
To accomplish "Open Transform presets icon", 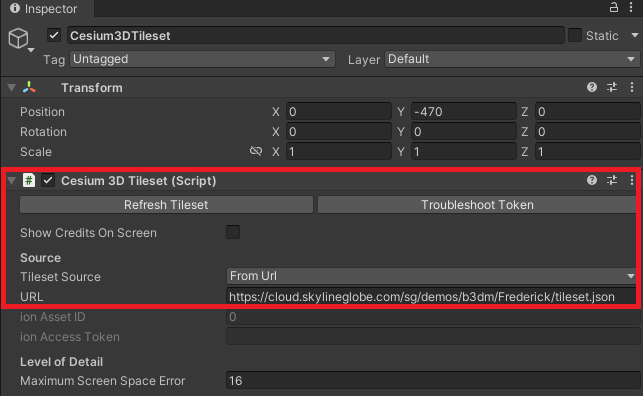I will [x=612, y=87].
